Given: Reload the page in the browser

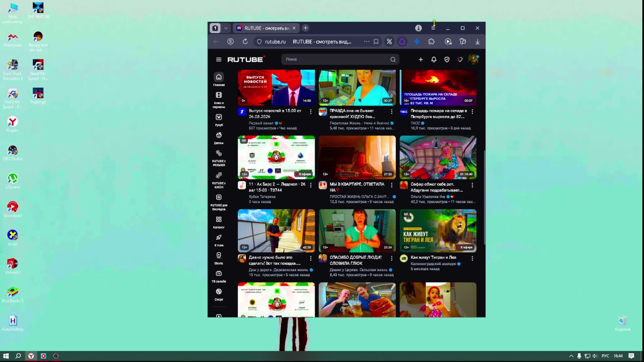Looking at the screenshot, I should coord(245,42).
